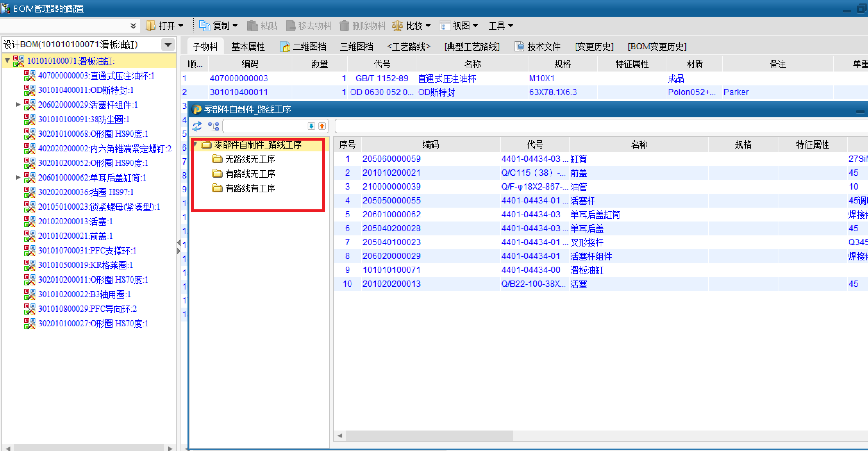868x451 pixels.
Task: Click the 比较 compare scales icon
Action: (x=397, y=26)
